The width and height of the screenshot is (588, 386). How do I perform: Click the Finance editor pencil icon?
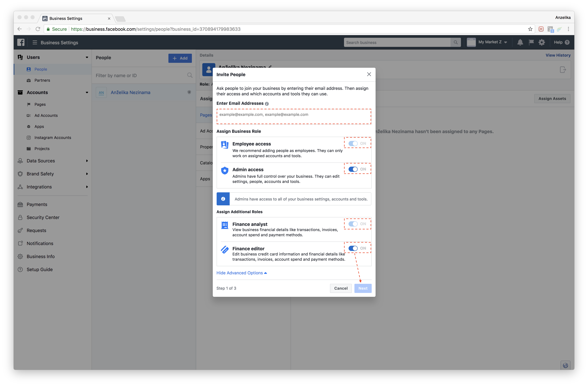pos(225,249)
